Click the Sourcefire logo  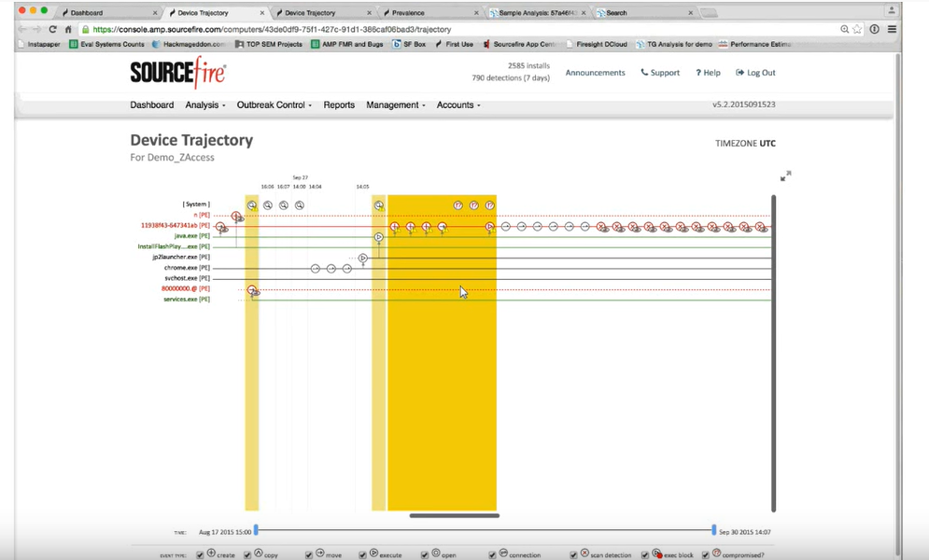coord(177,72)
